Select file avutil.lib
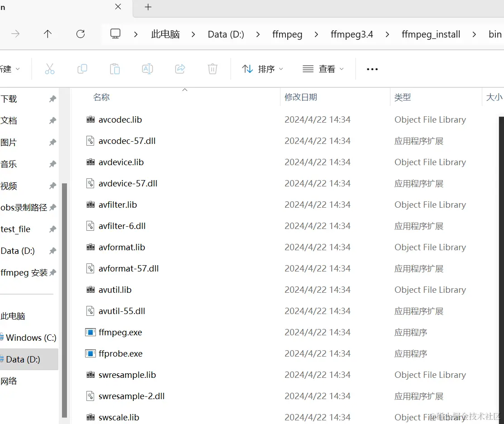This screenshot has width=504, height=424. tap(115, 290)
